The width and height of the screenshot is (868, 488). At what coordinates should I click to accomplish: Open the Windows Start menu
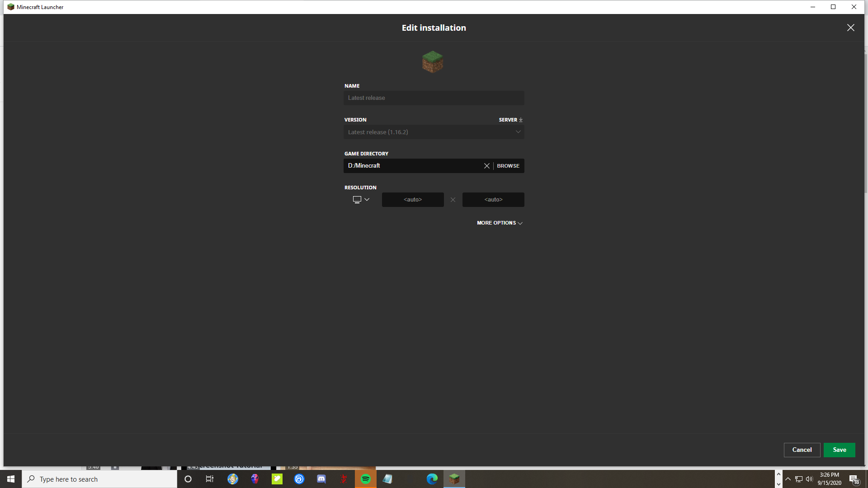(x=11, y=479)
